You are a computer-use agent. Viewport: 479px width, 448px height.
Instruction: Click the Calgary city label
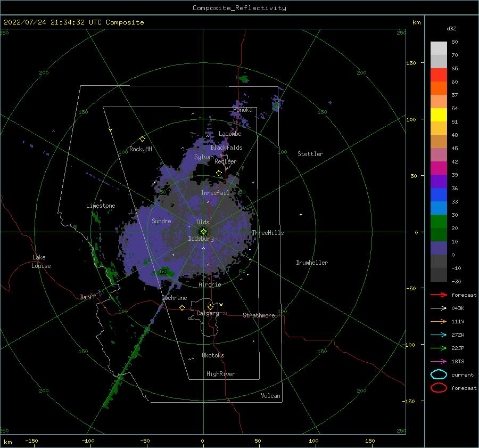(208, 313)
